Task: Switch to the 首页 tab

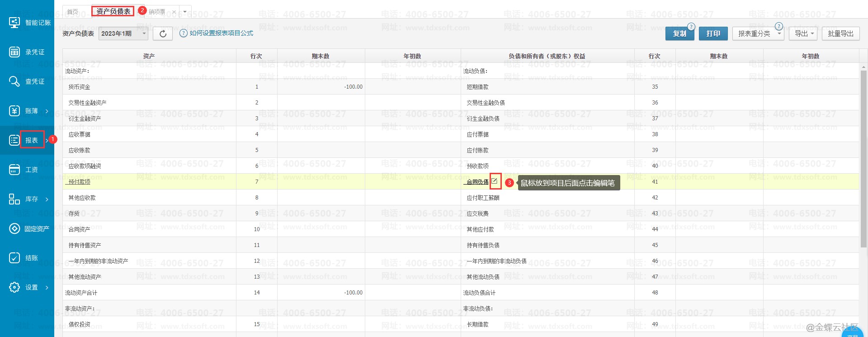Action: 73,12
